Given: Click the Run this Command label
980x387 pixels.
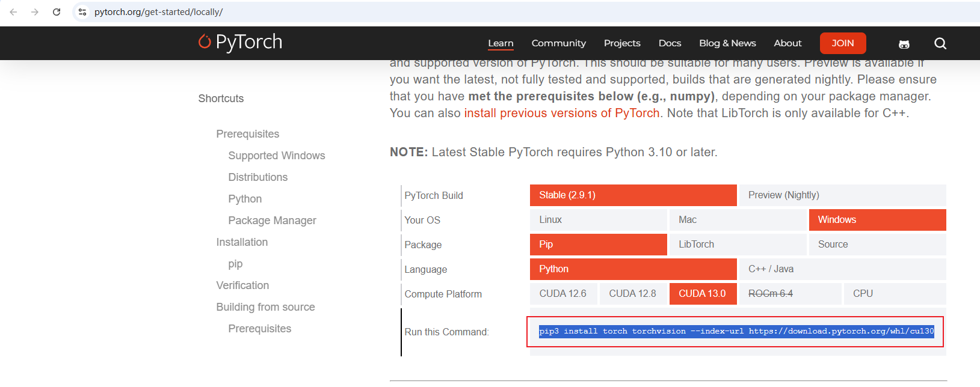Looking at the screenshot, I should tap(446, 332).
